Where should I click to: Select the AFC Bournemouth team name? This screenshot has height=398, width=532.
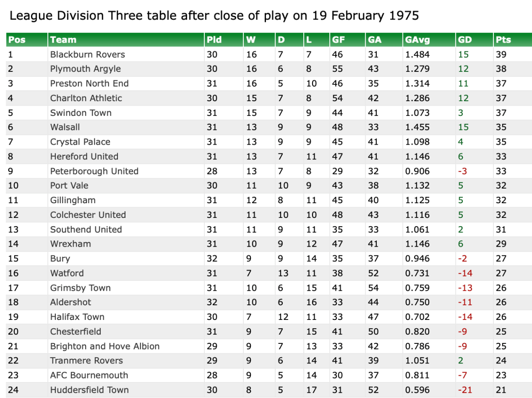(89, 375)
